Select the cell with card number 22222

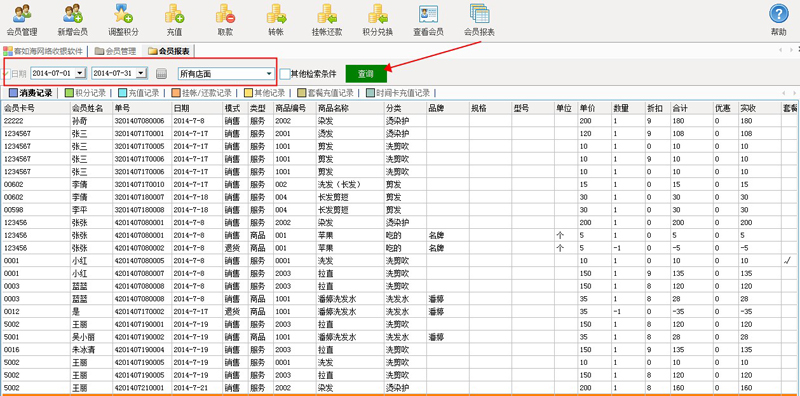(13, 120)
